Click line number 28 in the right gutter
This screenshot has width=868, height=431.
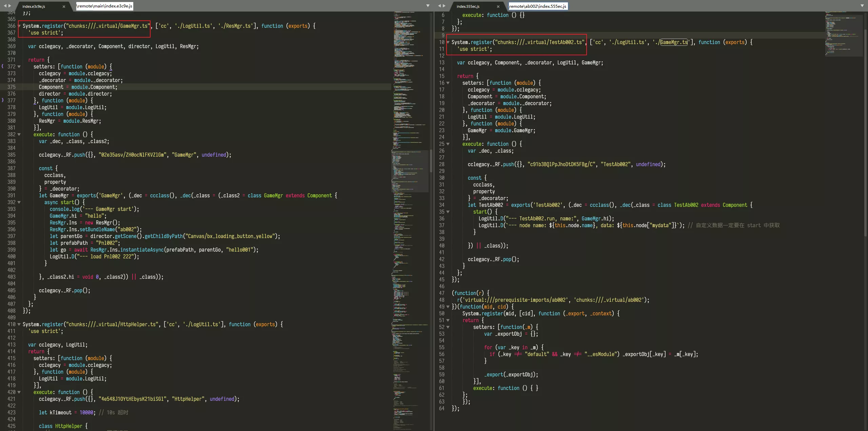pyautogui.click(x=442, y=164)
